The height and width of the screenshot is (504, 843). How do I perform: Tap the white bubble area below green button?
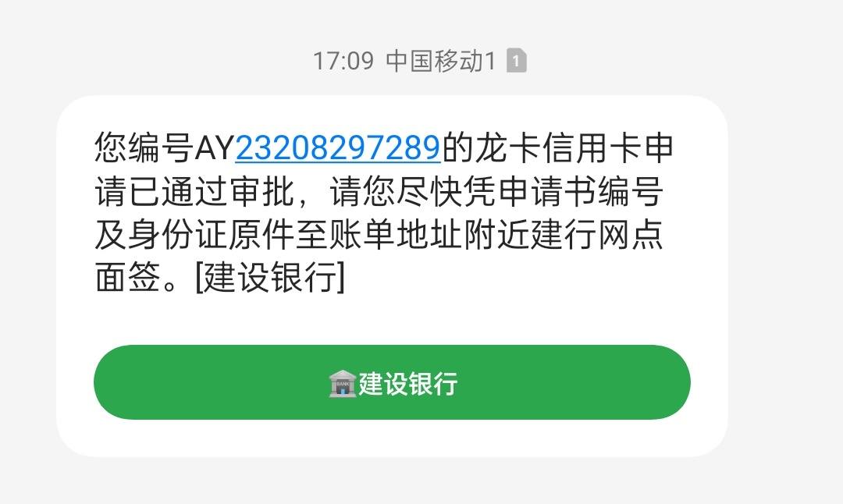click(392, 438)
